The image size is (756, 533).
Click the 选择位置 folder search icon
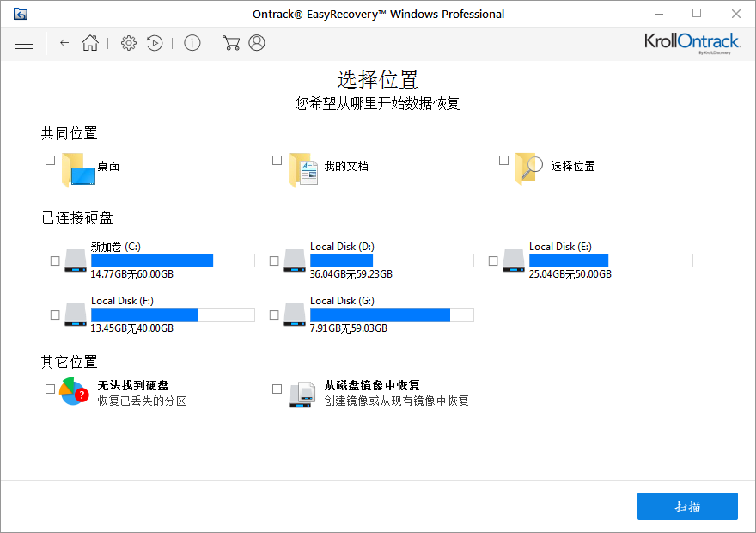[x=526, y=166]
